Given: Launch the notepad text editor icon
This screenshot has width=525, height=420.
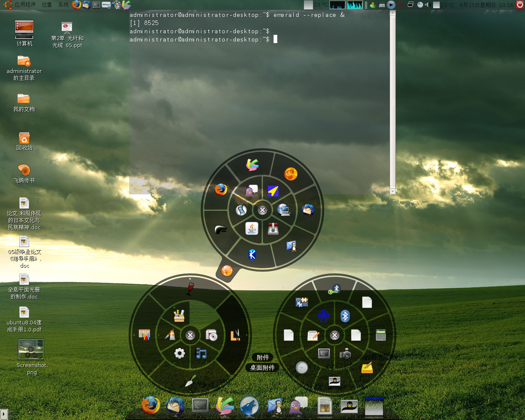Looking at the screenshot, I should [x=313, y=336].
